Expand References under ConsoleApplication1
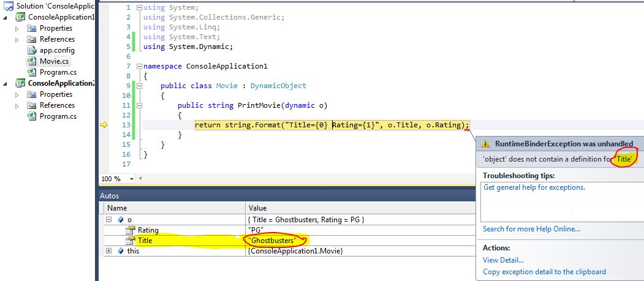 (17, 40)
